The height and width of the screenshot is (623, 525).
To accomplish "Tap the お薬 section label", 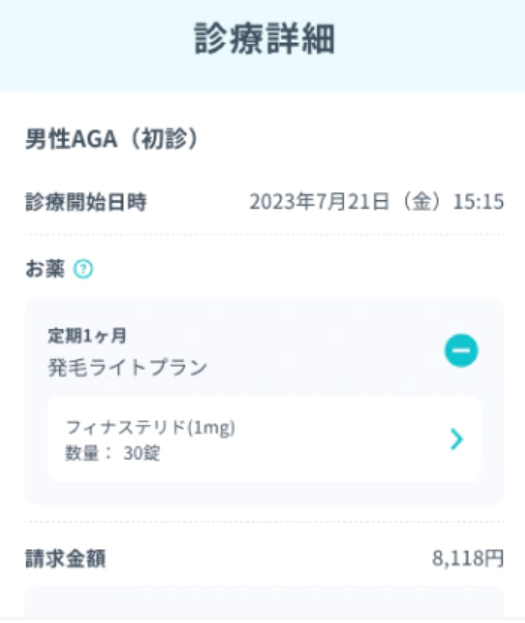I will point(45,269).
